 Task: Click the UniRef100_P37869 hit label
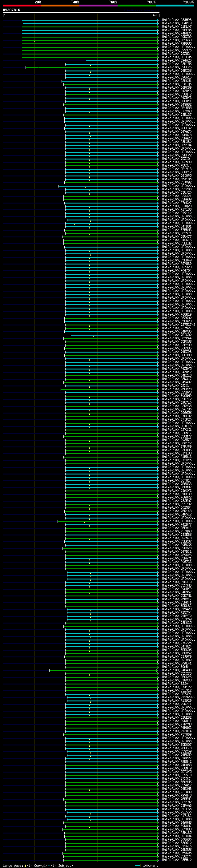tap(177, 735)
